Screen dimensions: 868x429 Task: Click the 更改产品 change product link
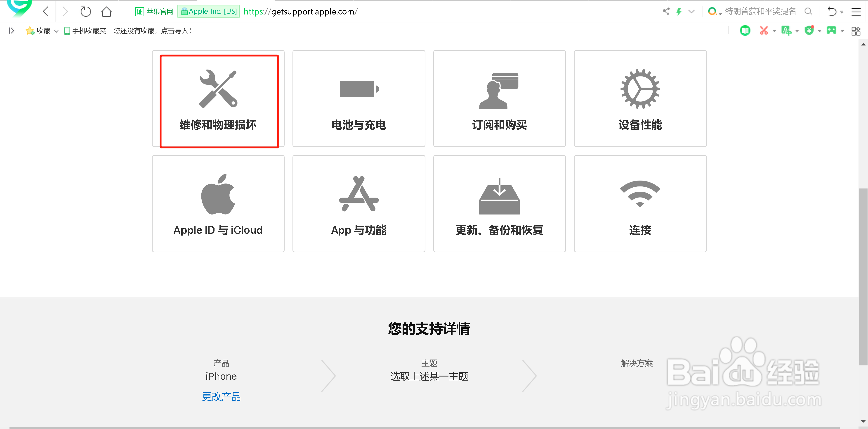221,397
